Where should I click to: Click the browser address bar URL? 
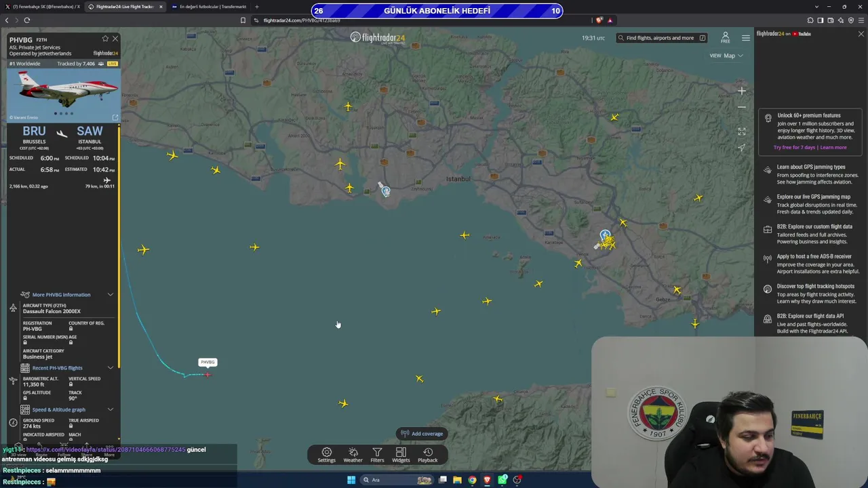point(302,20)
